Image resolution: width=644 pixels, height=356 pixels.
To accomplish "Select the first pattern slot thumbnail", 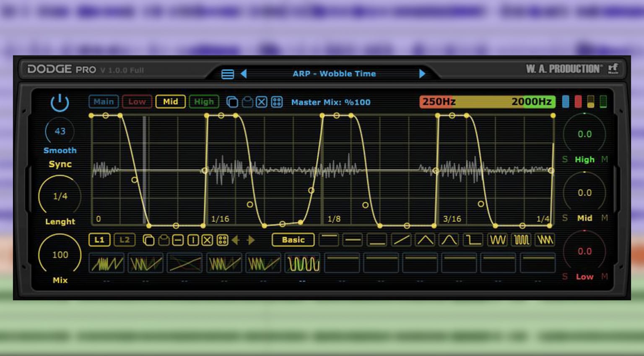I will [x=107, y=264].
